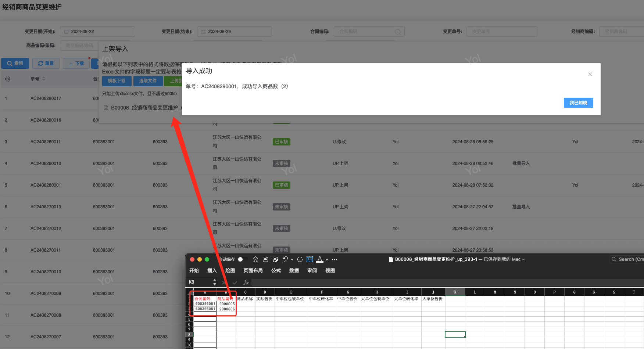Expand the undo history dropdown arrow
Screen dimensions: 644x349
point(292,259)
